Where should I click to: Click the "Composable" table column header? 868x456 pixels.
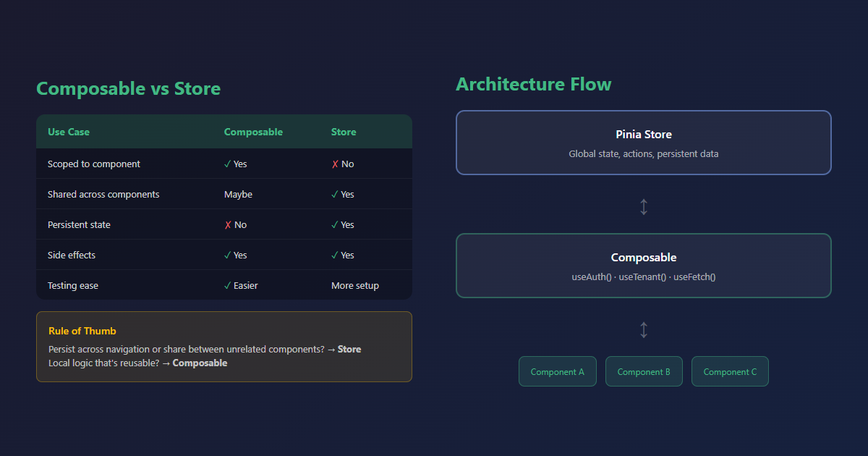253,132
